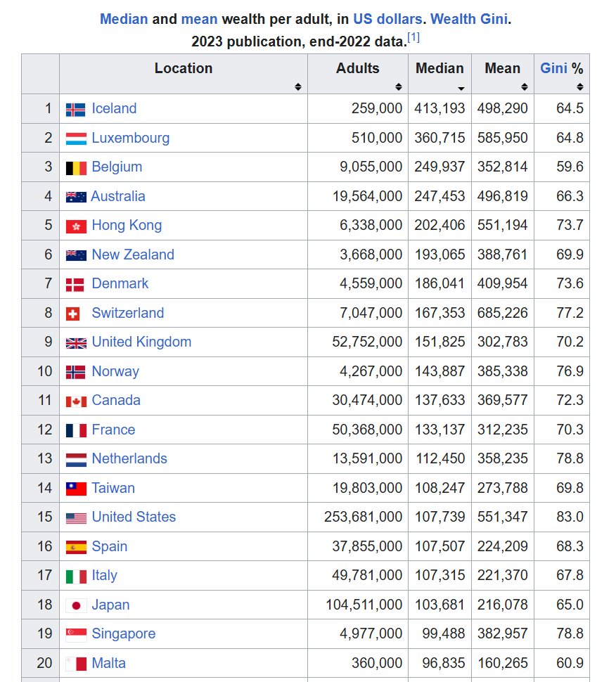616x682 pixels.
Task: Open the Luxembourg article link
Action: click(131, 138)
